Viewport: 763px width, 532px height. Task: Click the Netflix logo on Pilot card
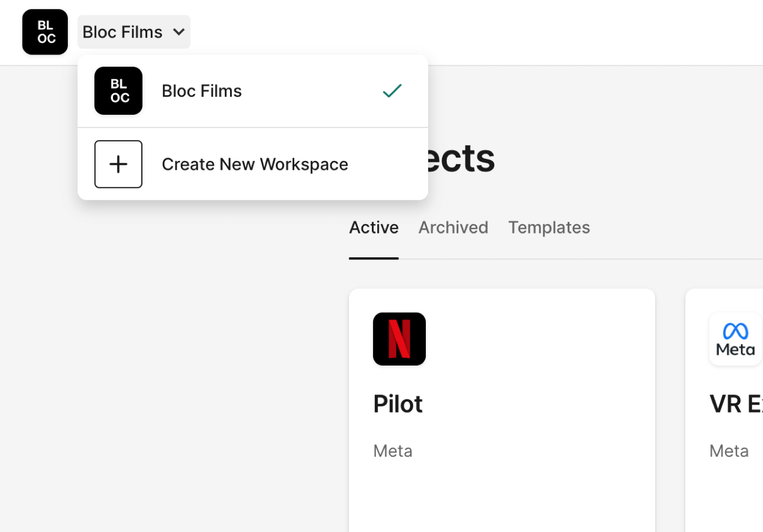[x=399, y=339]
